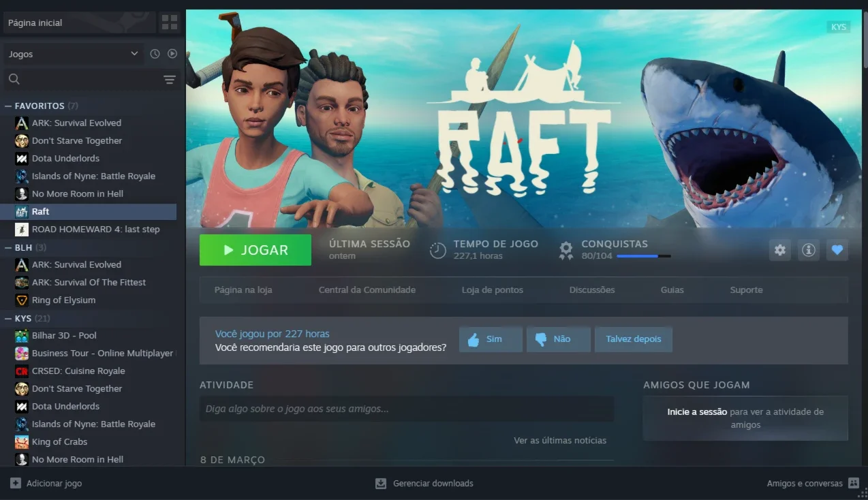
Task: Click the Bilhar 3D - Pool icon
Action: pyautogui.click(x=22, y=336)
